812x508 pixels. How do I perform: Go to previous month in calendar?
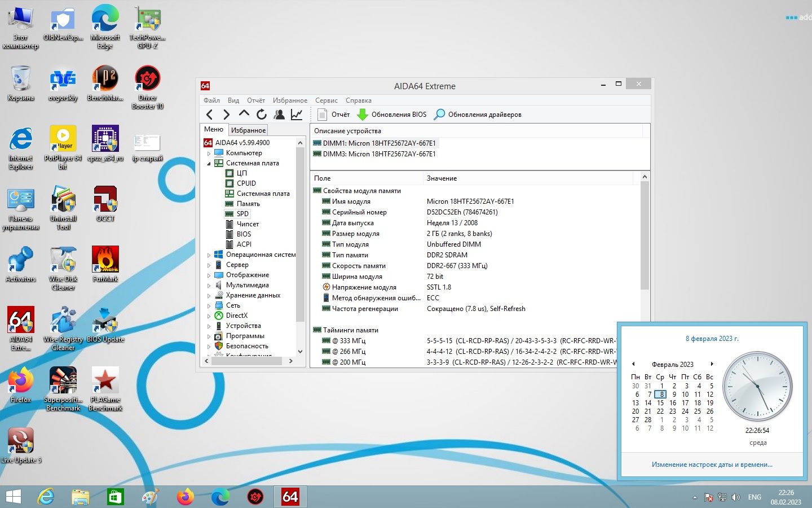click(633, 364)
